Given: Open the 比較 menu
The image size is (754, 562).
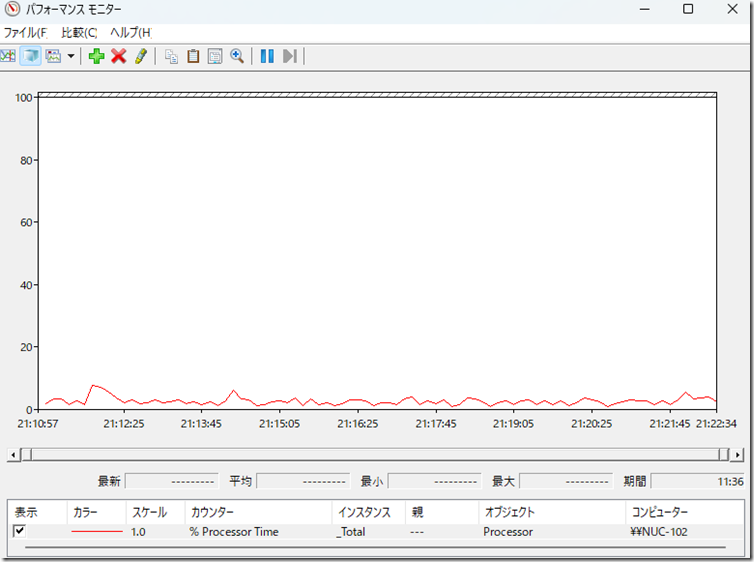Looking at the screenshot, I should [79, 32].
